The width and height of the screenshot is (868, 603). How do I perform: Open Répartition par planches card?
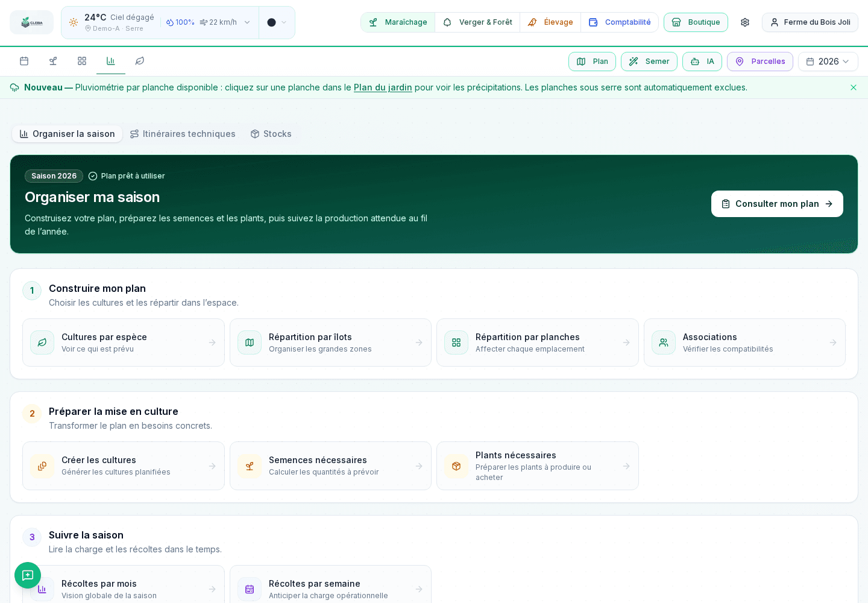[x=538, y=343]
